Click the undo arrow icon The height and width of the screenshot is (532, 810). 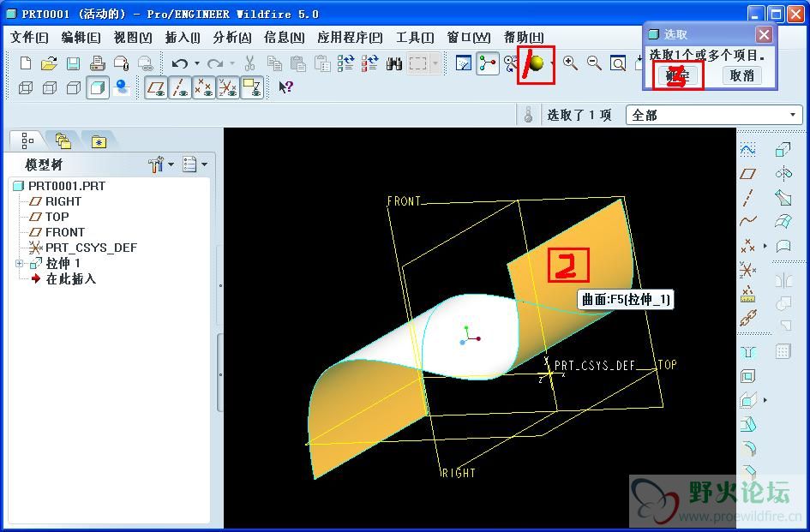pyautogui.click(x=180, y=63)
